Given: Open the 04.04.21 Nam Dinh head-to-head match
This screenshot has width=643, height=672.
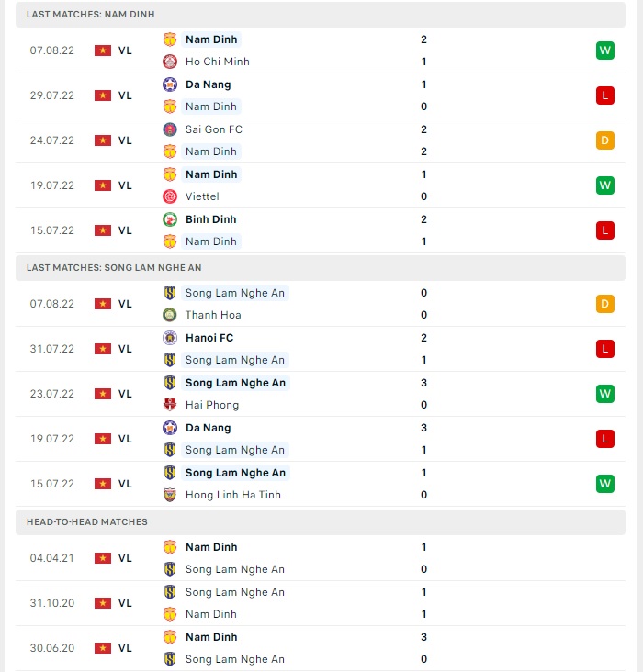Looking at the screenshot, I should 321,558.
